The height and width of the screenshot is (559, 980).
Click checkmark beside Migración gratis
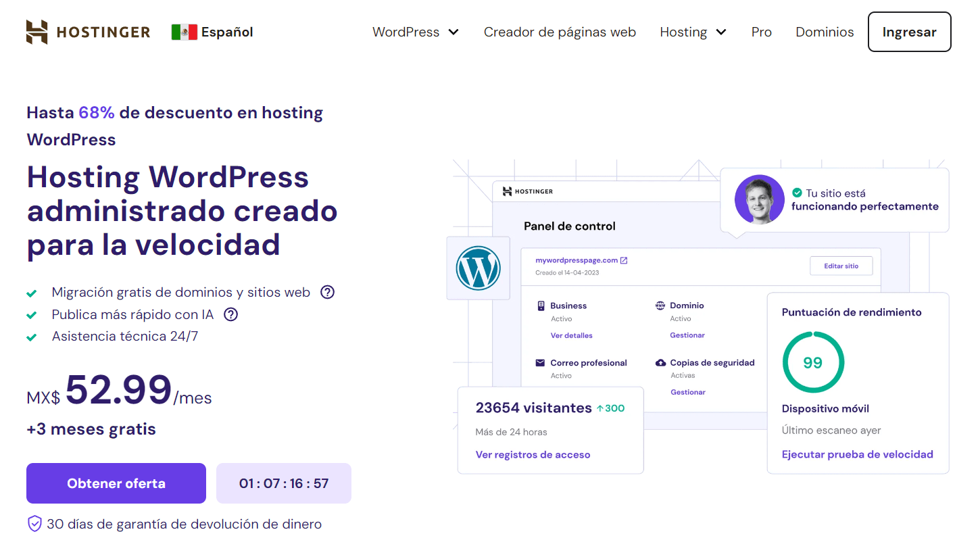point(31,293)
